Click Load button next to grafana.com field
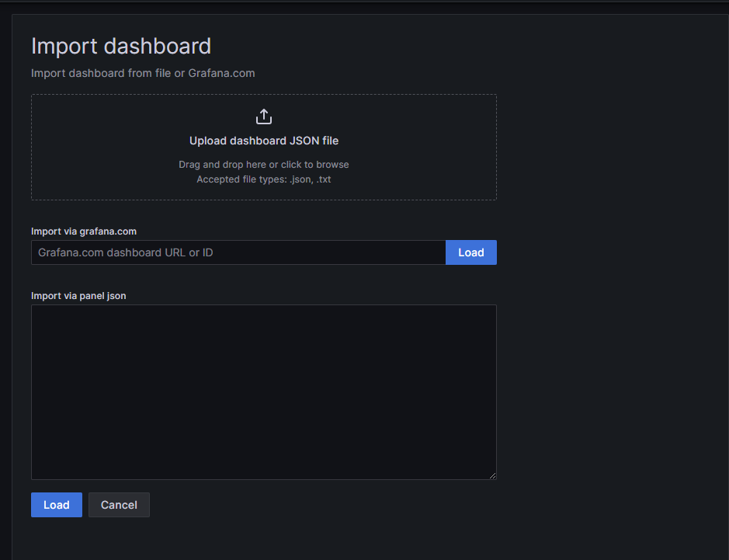This screenshot has width=729, height=560. [x=471, y=252]
